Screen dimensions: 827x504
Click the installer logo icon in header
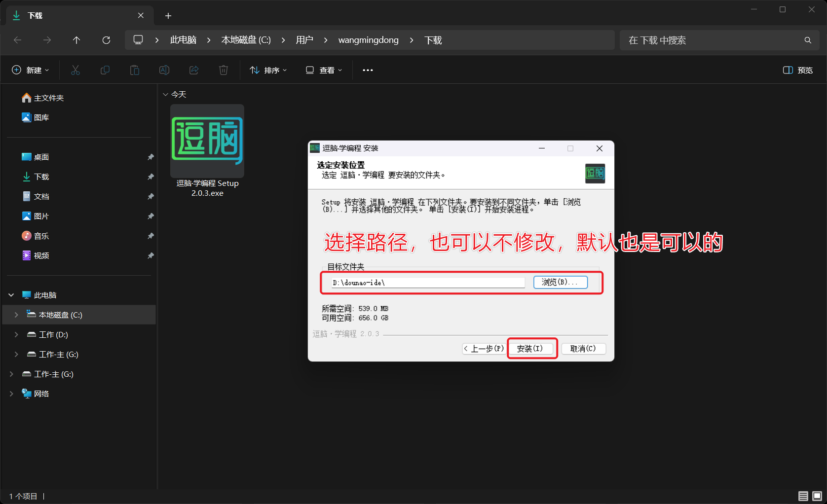click(595, 173)
